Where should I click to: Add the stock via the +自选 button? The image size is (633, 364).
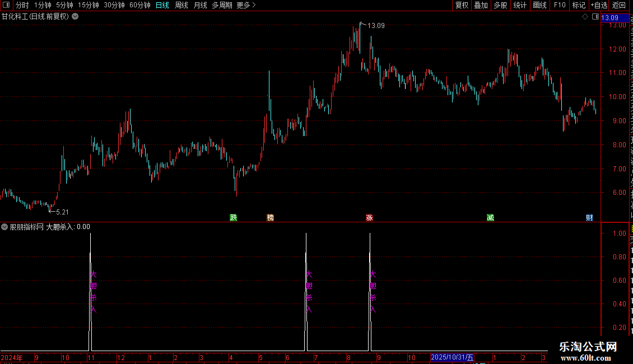[599, 5]
